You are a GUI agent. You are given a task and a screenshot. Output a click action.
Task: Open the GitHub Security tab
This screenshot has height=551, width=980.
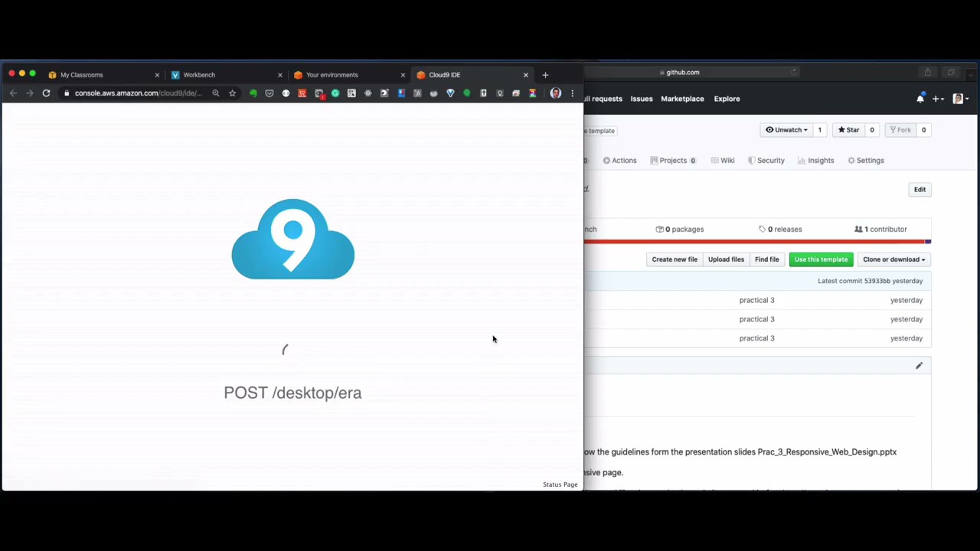(x=766, y=161)
